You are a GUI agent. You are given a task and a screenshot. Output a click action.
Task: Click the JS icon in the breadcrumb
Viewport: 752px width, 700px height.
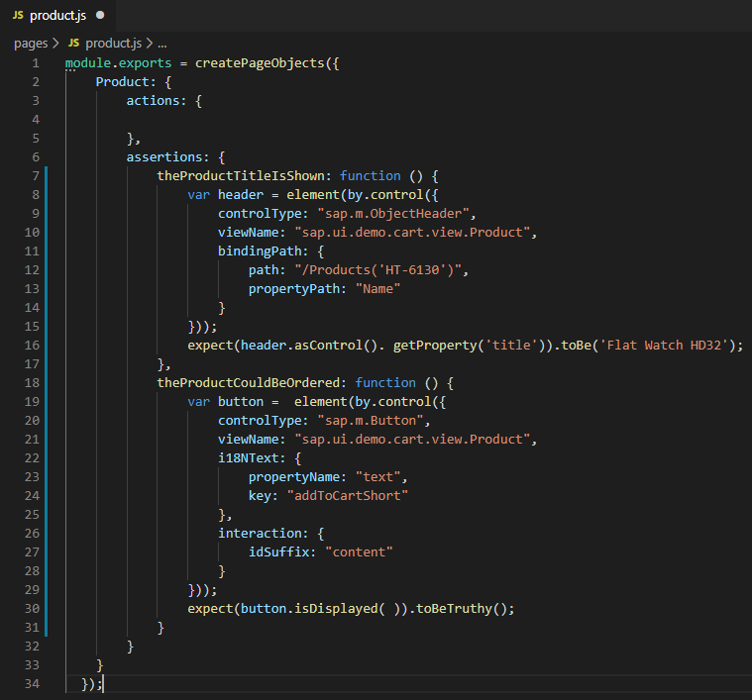[x=73, y=44]
